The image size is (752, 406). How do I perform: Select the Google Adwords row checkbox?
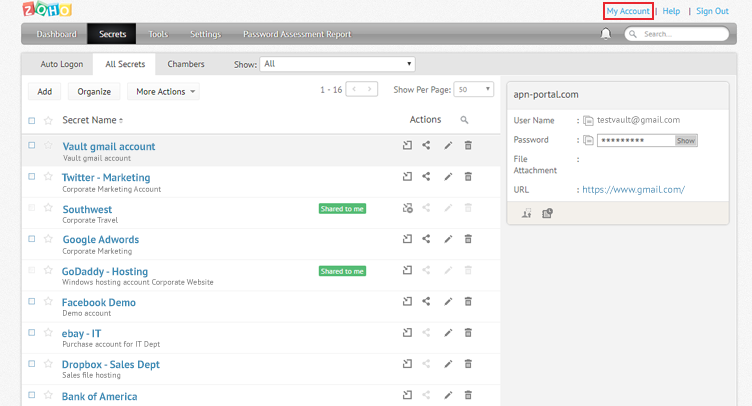(x=32, y=239)
